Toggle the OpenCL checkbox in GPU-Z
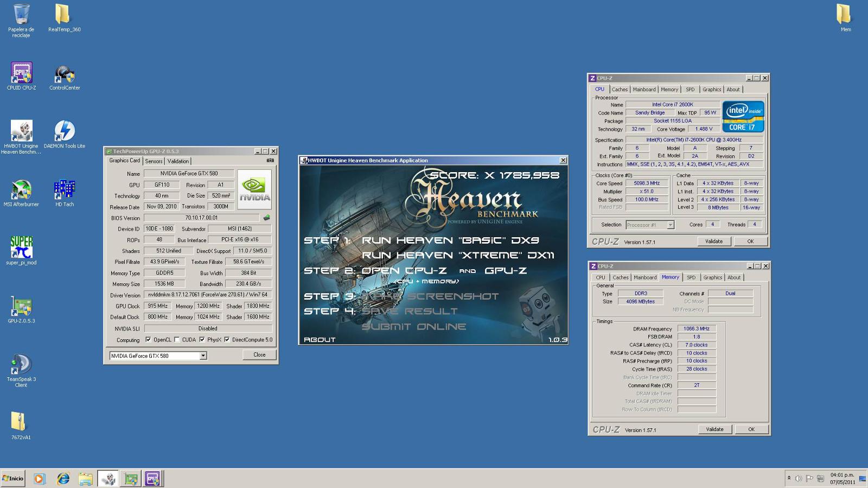This screenshot has height=488, width=868. tap(148, 340)
